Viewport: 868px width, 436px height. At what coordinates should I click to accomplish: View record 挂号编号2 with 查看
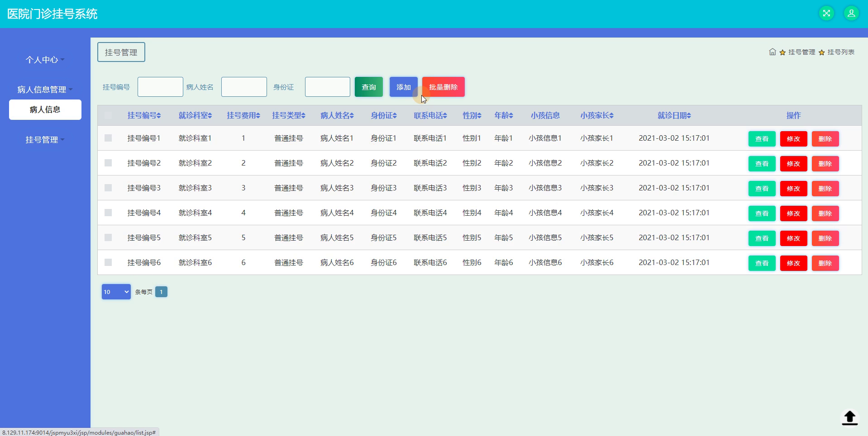coord(762,164)
